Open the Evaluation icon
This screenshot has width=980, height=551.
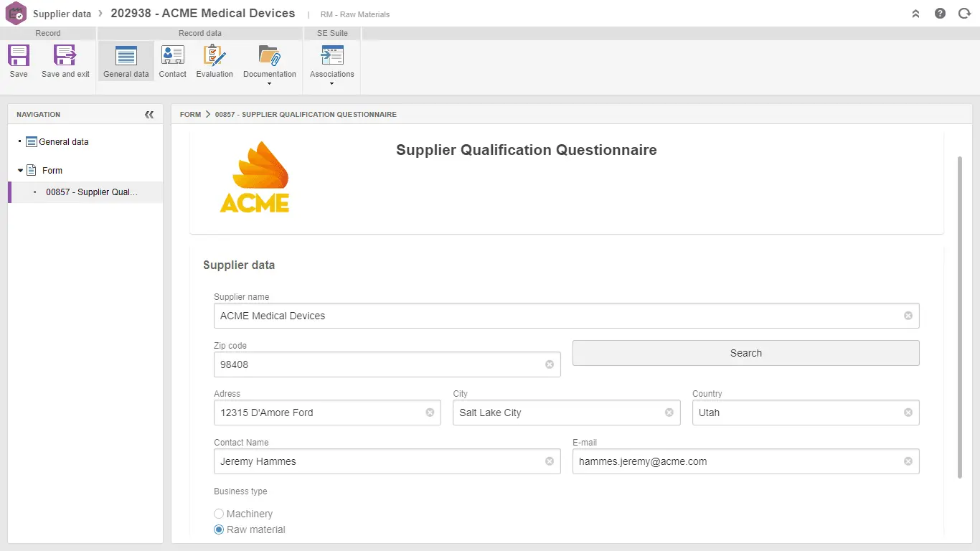[x=214, y=56]
